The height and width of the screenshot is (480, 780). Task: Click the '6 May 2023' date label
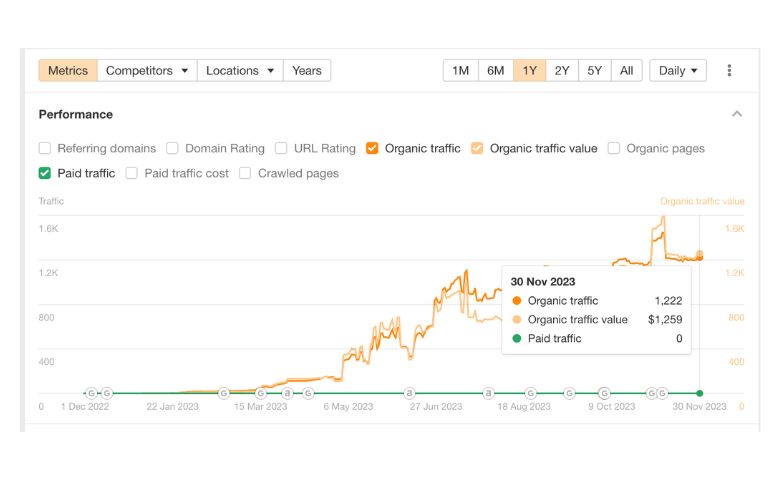[348, 406]
